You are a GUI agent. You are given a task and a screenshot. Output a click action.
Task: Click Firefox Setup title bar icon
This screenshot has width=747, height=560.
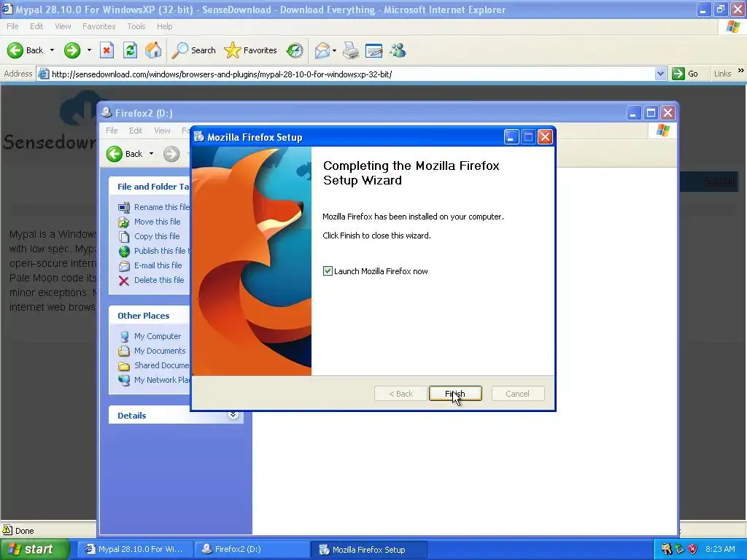[199, 137]
